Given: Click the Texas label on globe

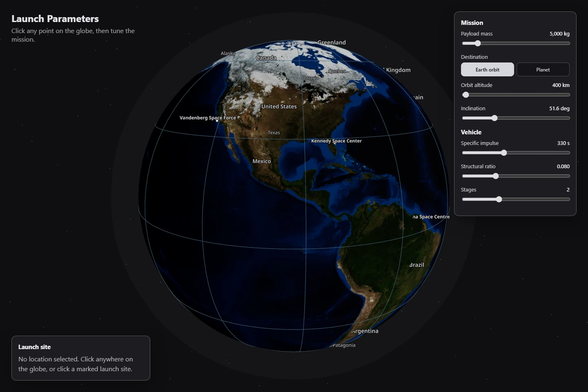Looking at the screenshot, I should [274, 133].
